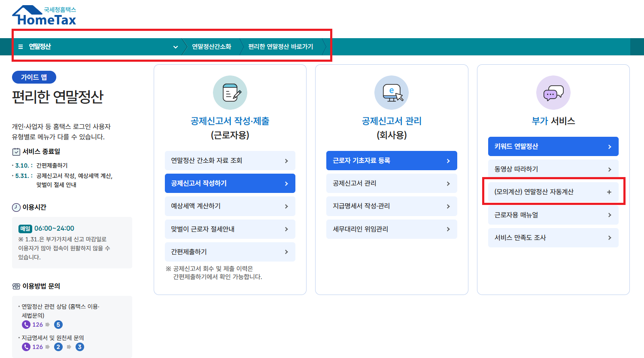Open the 연말정산 dropdown chevron
The image size is (644, 358).
[x=175, y=47]
